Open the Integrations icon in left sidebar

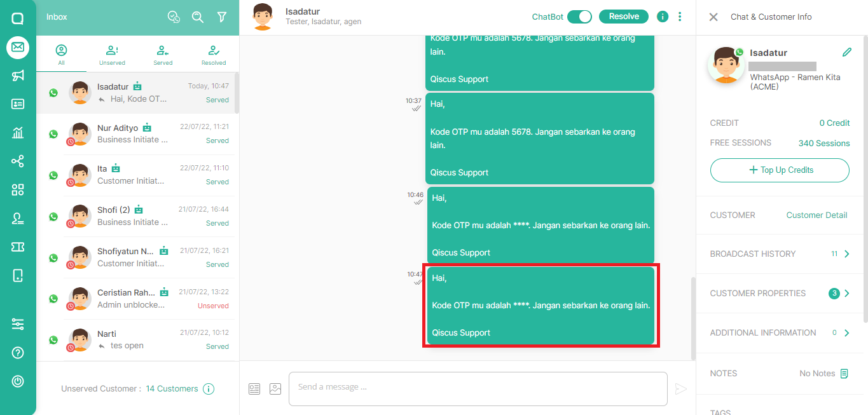(17, 161)
